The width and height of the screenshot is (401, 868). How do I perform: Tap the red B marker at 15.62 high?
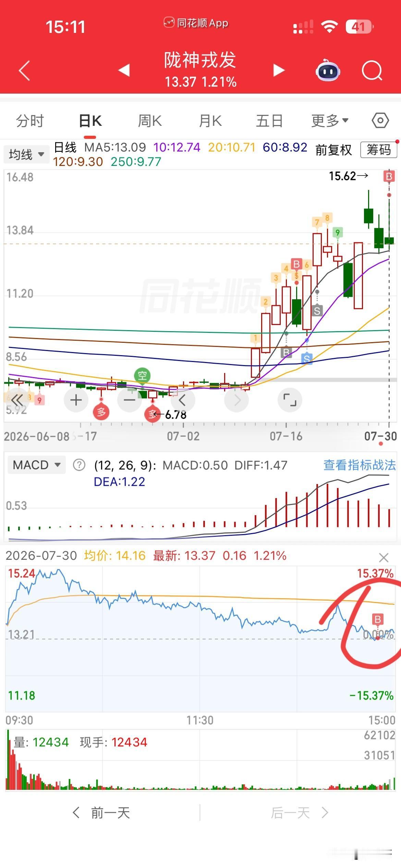tap(389, 177)
